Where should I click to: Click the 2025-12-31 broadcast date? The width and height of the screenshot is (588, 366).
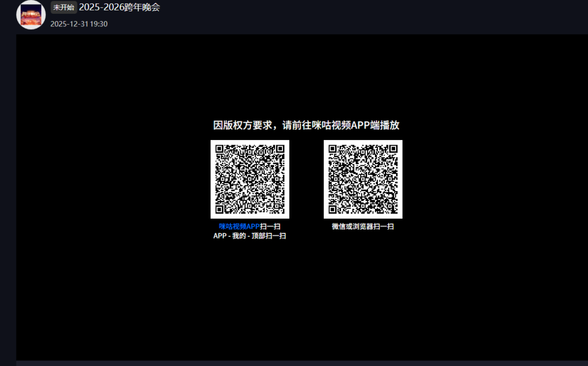tap(69, 24)
